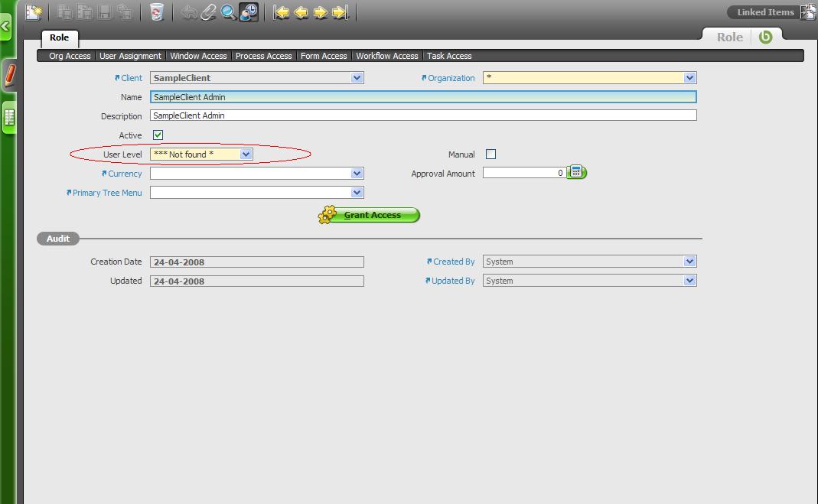Open the User Level dropdown

click(x=246, y=154)
